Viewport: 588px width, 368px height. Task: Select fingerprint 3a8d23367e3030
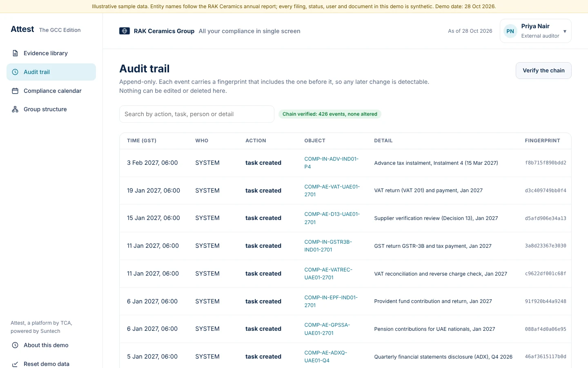546,246
